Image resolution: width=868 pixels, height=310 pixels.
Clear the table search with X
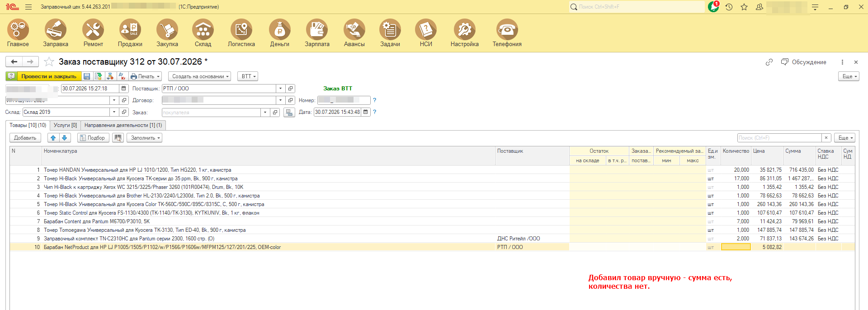pyautogui.click(x=826, y=138)
